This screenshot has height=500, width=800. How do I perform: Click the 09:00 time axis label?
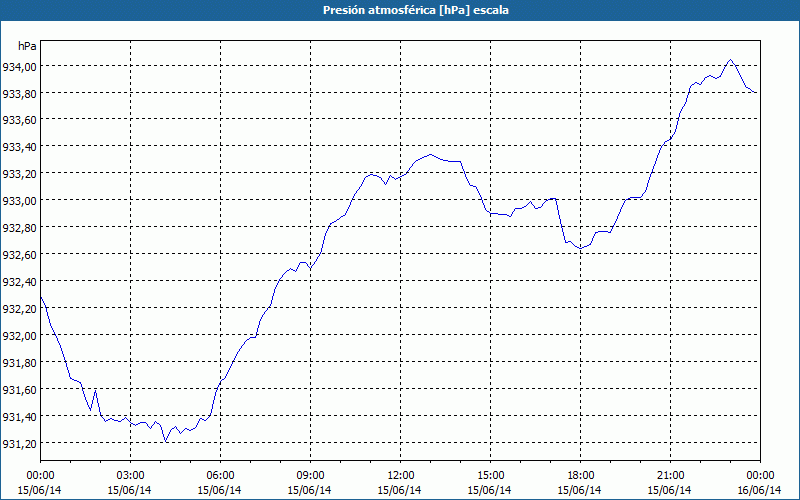point(310,476)
